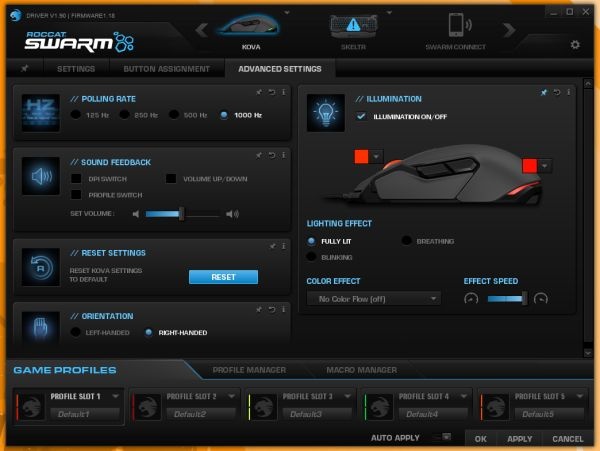Switch to the Advanced Settings tab
The width and height of the screenshot is (600, 451).
(280, 69)
